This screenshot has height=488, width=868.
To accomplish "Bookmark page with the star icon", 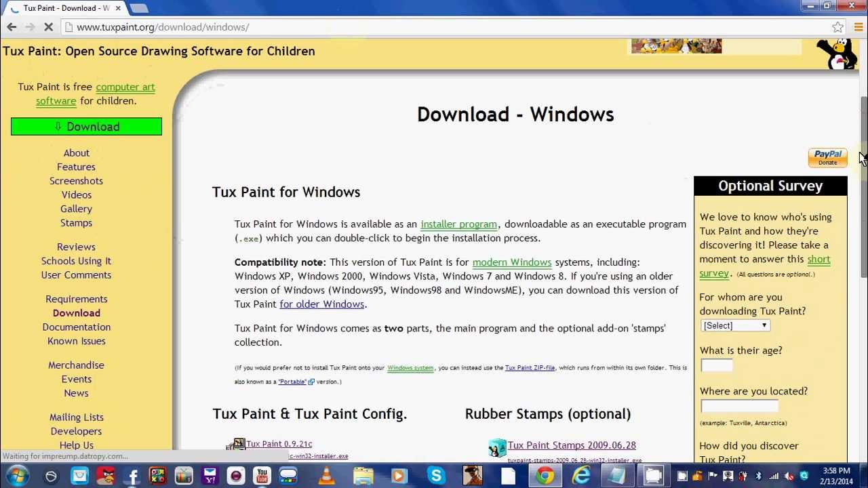I will point(838,27).
